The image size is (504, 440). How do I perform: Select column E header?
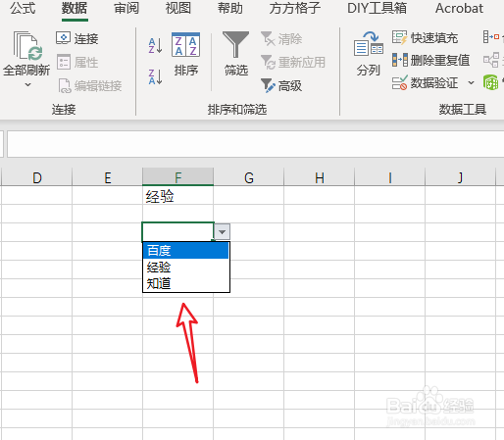[x=108, y=177]
